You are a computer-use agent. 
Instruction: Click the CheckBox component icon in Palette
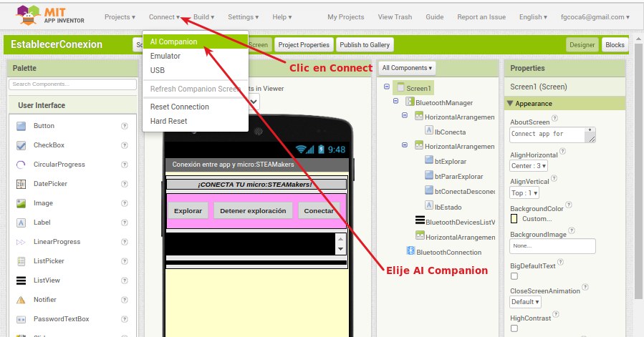pyautogui.click(x=21, y=145)
